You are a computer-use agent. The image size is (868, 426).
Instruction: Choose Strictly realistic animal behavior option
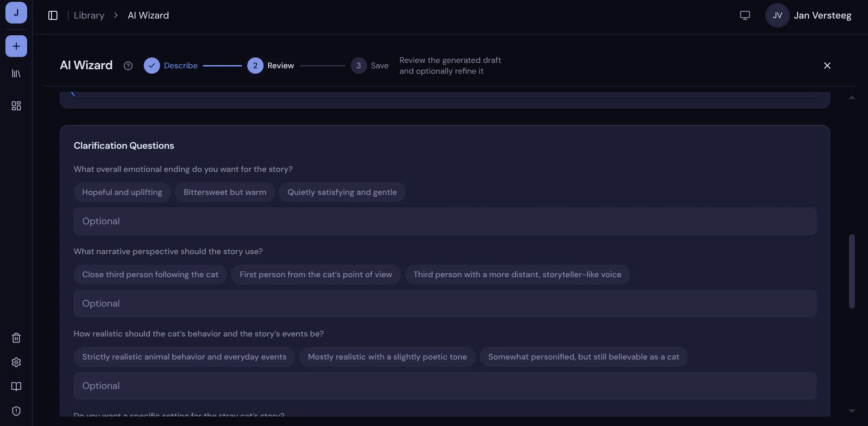point(184,357)
